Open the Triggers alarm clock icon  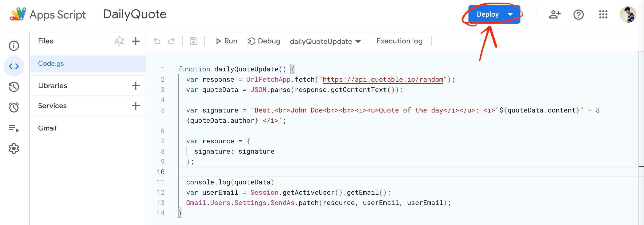14,107
